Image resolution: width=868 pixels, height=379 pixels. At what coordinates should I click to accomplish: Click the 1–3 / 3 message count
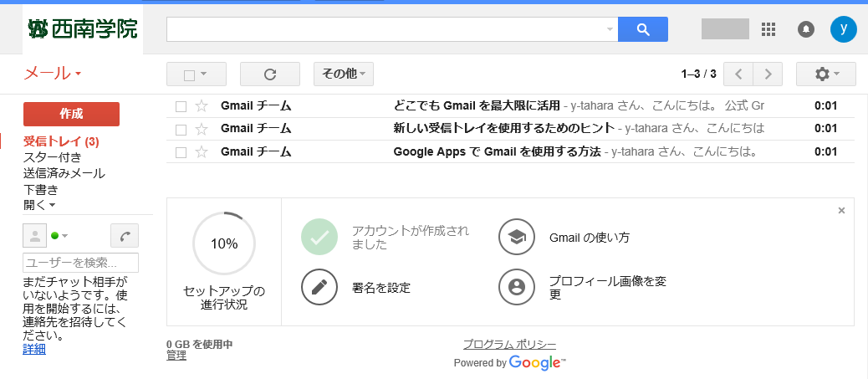pos(698,74)
